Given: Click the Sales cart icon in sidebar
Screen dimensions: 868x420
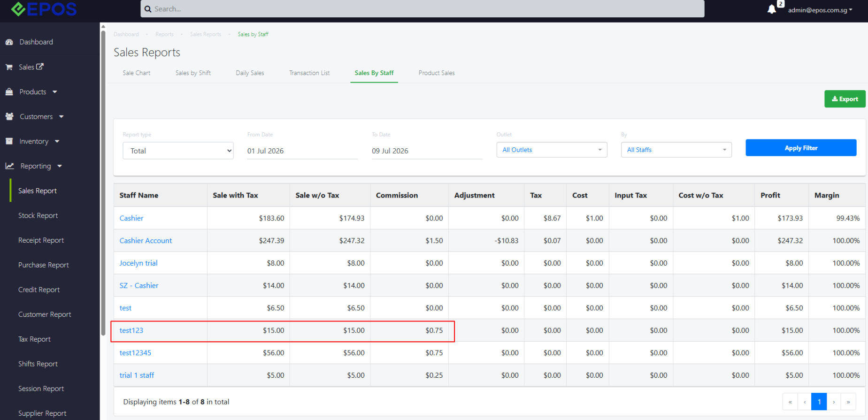Looking at the screenshot, I should [x=9, y=67].
